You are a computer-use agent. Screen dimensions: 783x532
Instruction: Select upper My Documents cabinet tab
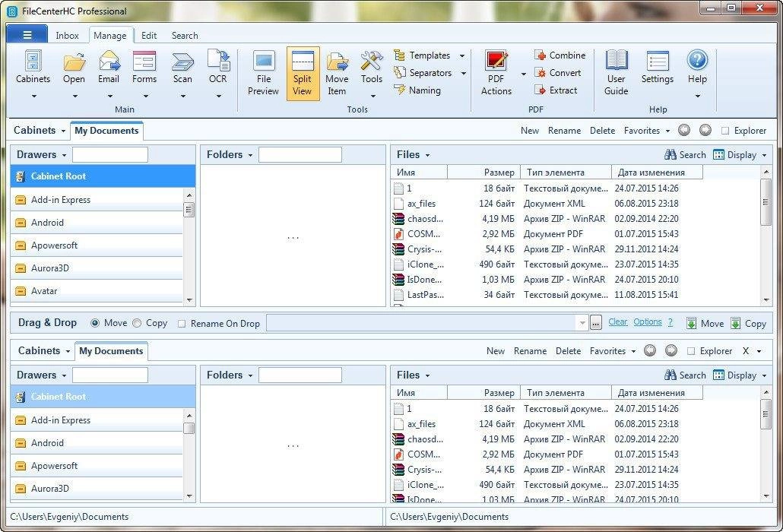click(x=106, y=131)
